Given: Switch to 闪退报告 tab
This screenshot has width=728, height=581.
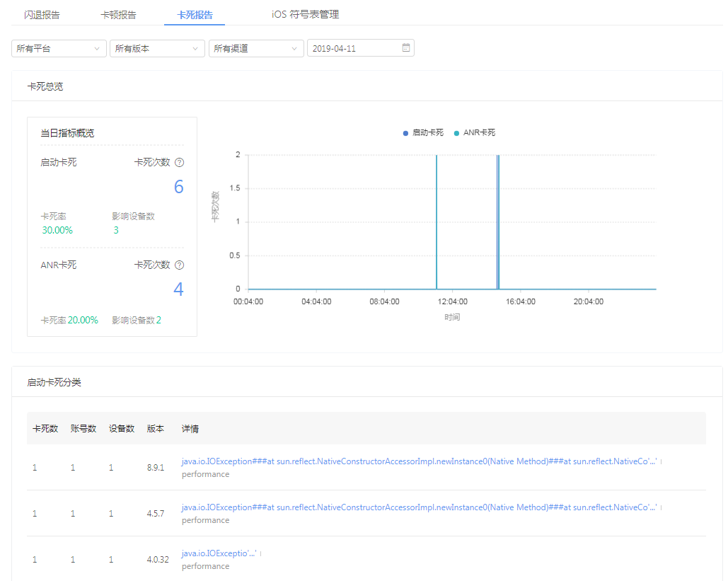Looking at the screenshot, I should pyautogui.click(x=42, y=15).
